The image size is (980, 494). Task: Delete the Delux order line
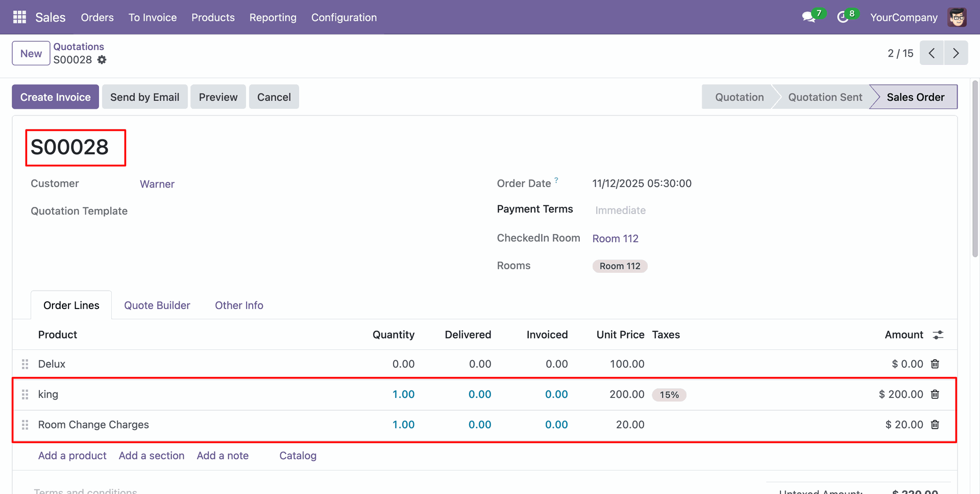coord(935,364)
